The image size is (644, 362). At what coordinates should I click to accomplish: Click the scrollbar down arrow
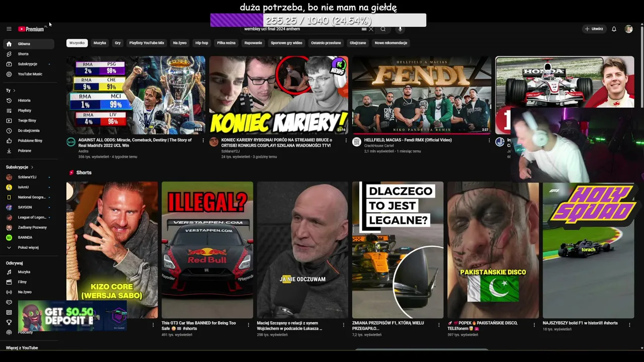[641, 348]
